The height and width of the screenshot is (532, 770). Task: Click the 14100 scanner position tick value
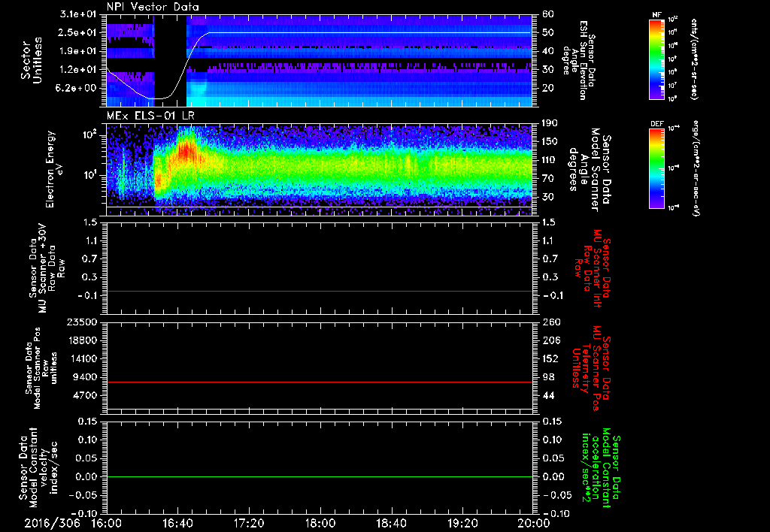tap(83, 358)
